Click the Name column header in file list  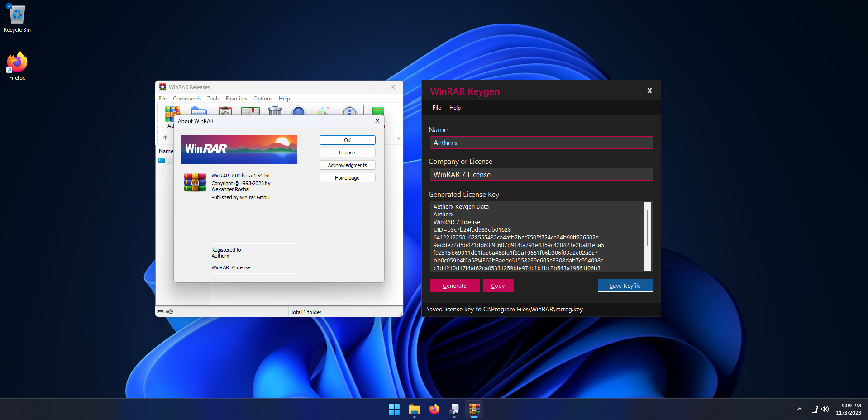coord(166,151)
